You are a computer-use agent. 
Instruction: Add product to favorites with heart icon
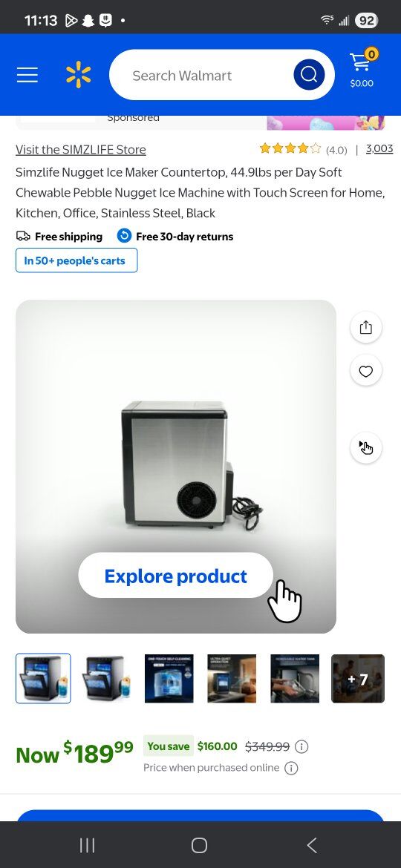tap(366, 371)
